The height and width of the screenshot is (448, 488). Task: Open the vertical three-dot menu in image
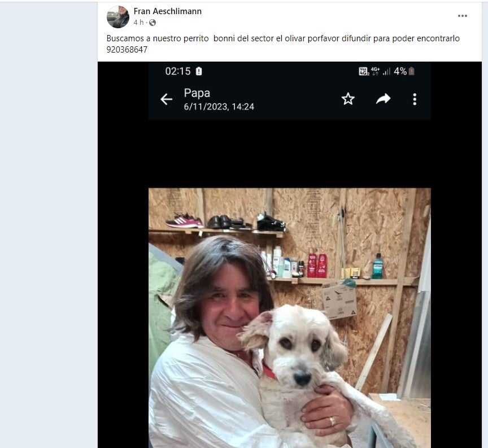(x=415, y=99)
